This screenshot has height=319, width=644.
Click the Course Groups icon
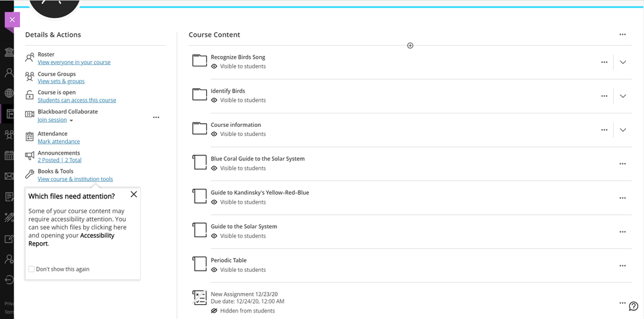tap(30, 77)
